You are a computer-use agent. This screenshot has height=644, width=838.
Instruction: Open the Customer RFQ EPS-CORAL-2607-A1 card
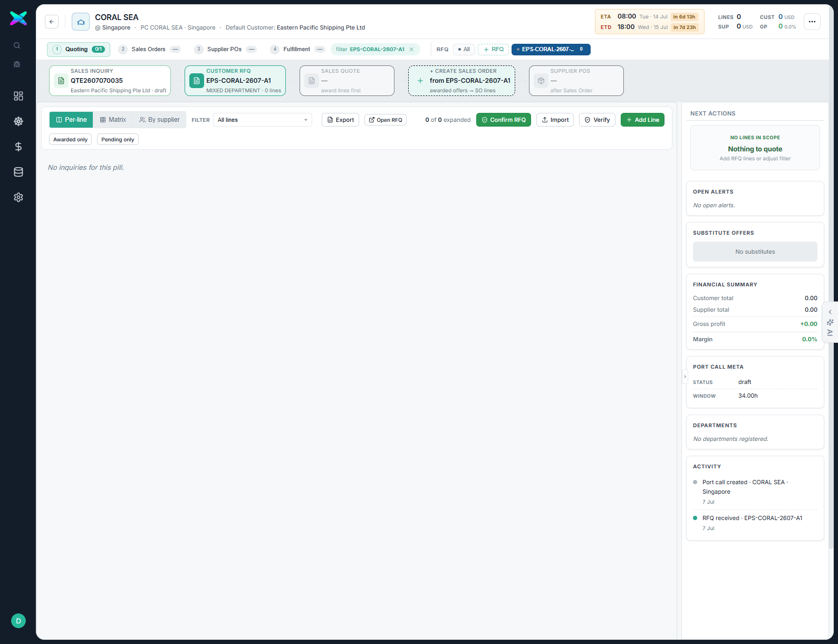(x=235, y=81)
